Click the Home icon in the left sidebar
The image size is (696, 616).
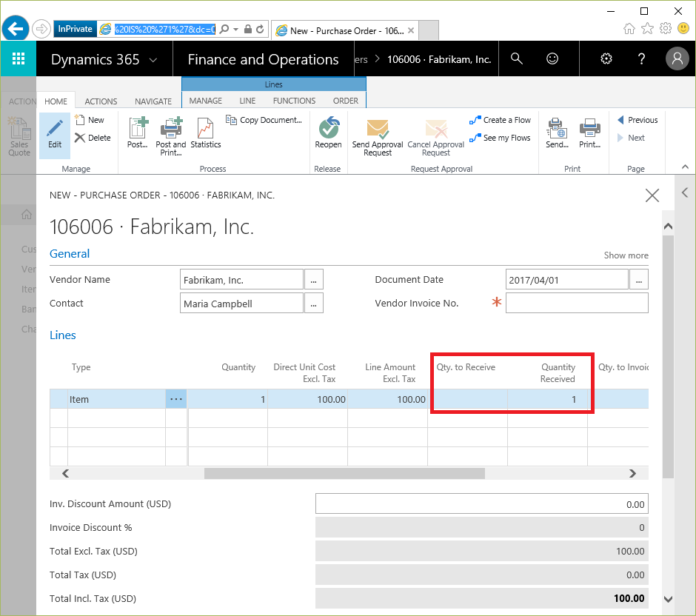[x=27, y=215]
